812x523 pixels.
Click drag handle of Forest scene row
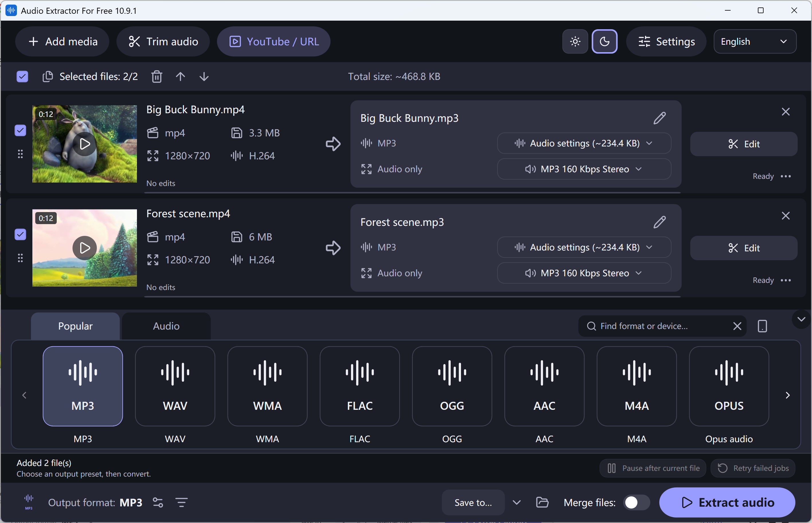(20, 258)
